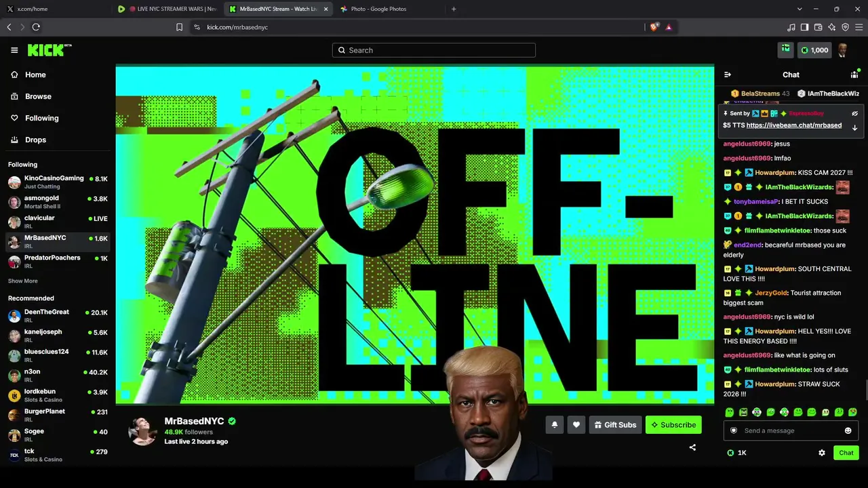Open the livebeam.chat/mrbased link
Viewport: 868px width, 488px height.
coord(794,125)
